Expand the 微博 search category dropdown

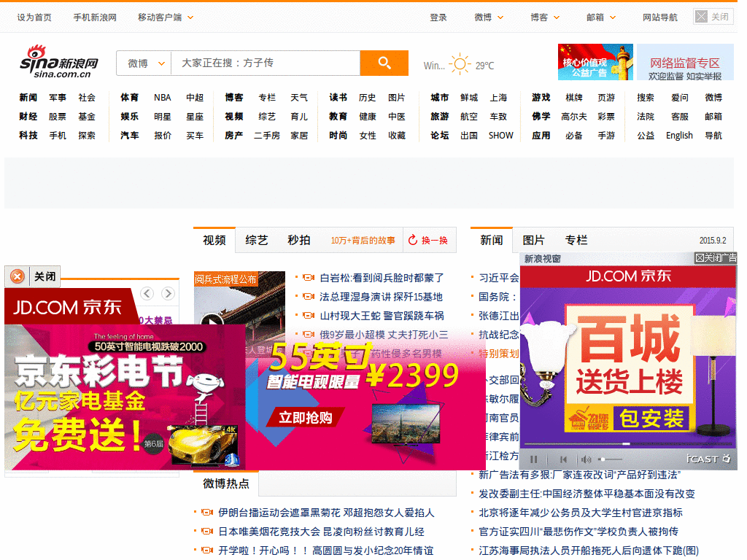pyautogui.click(x=144, y=63)
